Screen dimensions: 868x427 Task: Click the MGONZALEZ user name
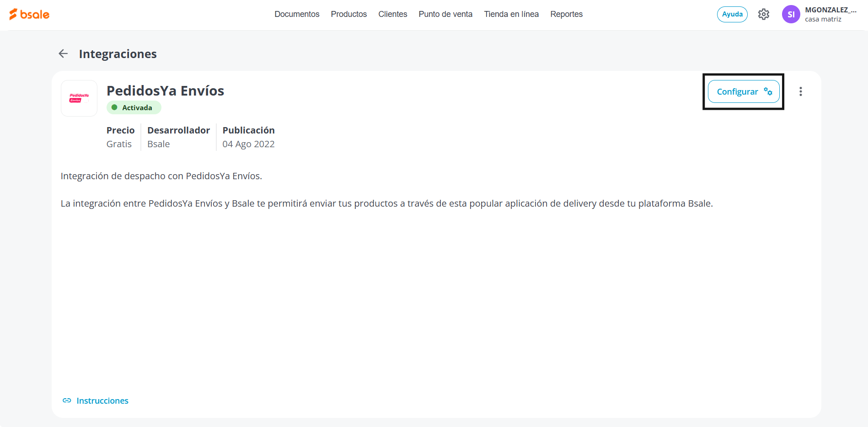pyautogui.click(x=830, y=10)
